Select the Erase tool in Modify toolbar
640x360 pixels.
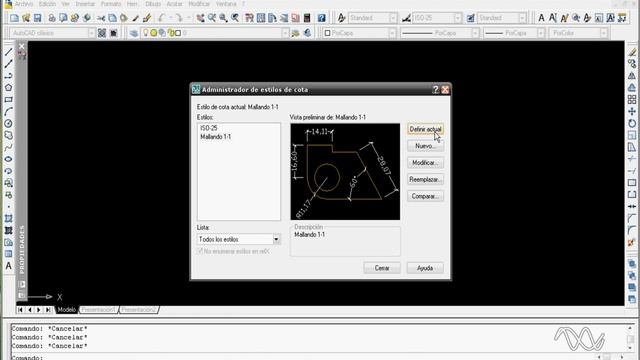click(632, 52)
